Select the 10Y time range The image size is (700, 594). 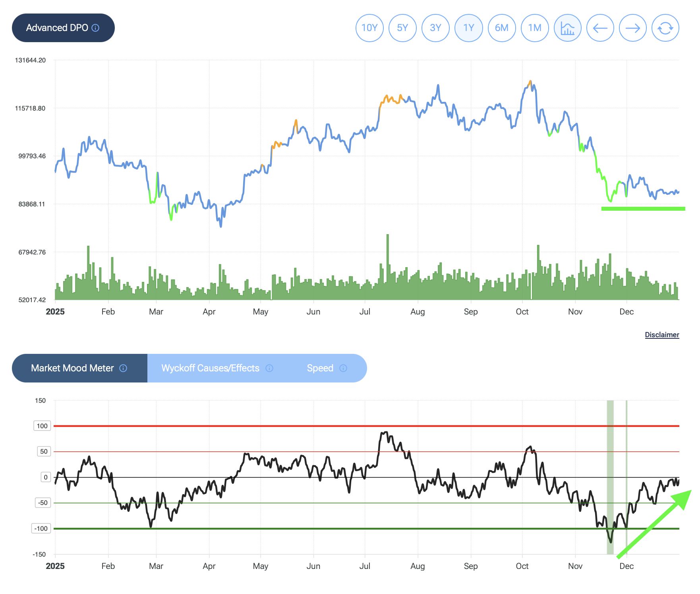pyautogui.click(x=369, y=28)
